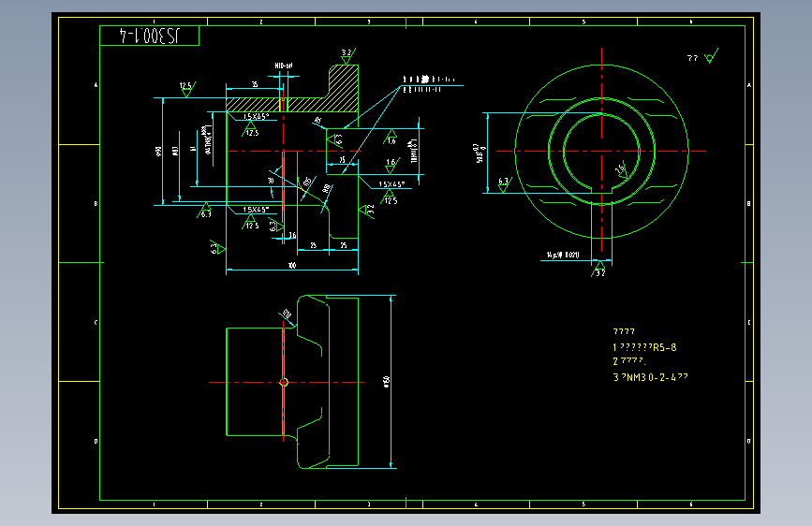Select the upper-left 1.5X45° chamfer label
The height and width of the screenshot is (526, 812).
256,116
